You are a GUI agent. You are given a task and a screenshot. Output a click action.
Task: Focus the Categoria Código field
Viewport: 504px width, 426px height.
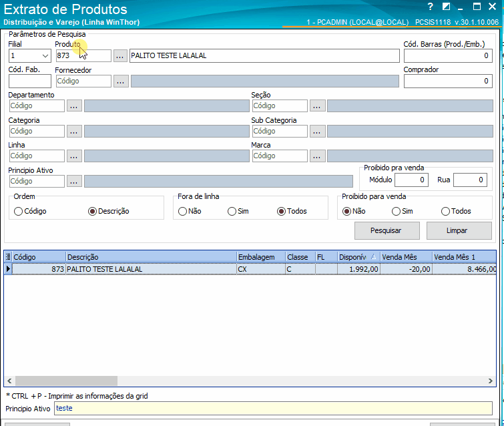pos(37,131)
